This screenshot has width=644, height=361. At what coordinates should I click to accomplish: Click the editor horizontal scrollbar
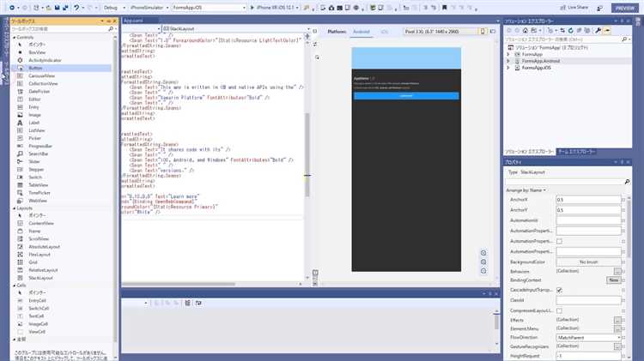coord(179,284)
